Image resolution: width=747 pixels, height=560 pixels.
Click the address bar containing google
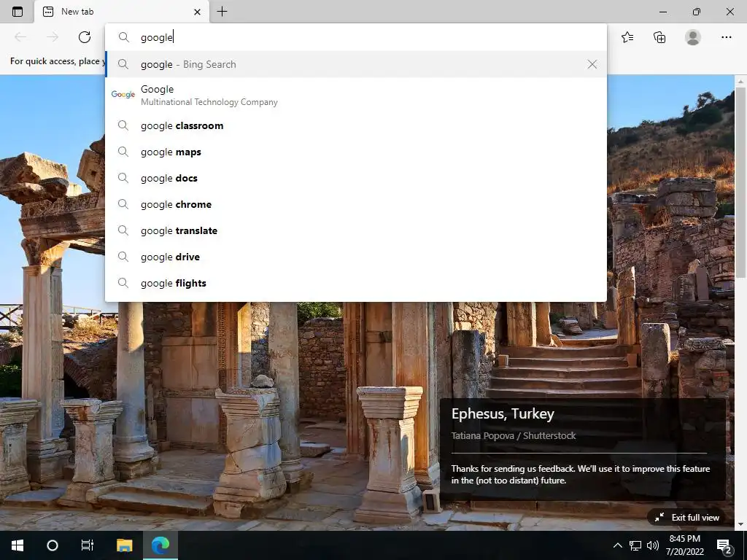coord(356,37)
